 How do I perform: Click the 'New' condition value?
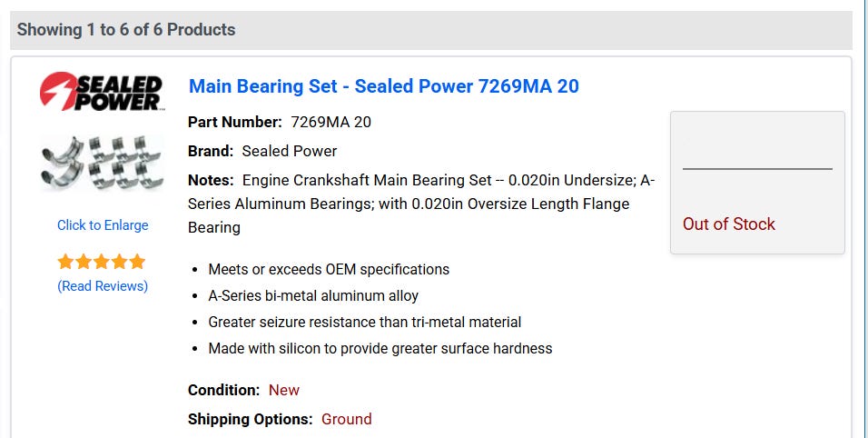(x=283, y=390)
